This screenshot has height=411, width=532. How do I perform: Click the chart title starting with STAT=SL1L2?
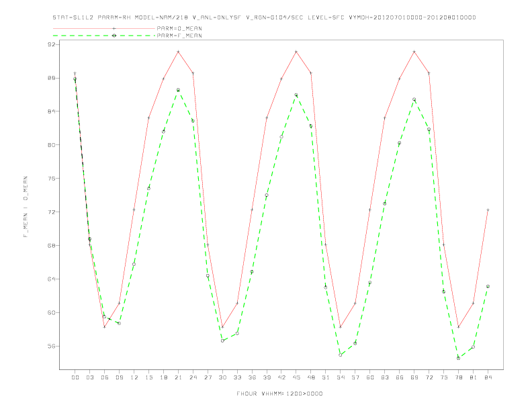264,17
